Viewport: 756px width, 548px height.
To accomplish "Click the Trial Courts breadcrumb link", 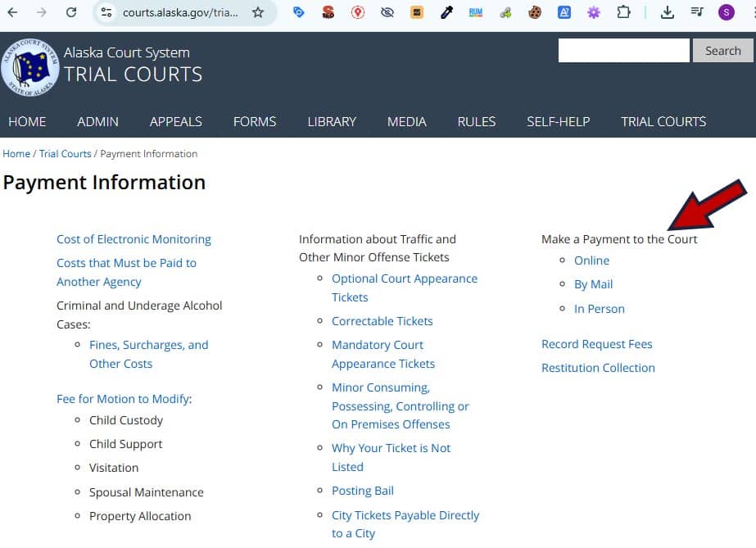I will (65, 154).
